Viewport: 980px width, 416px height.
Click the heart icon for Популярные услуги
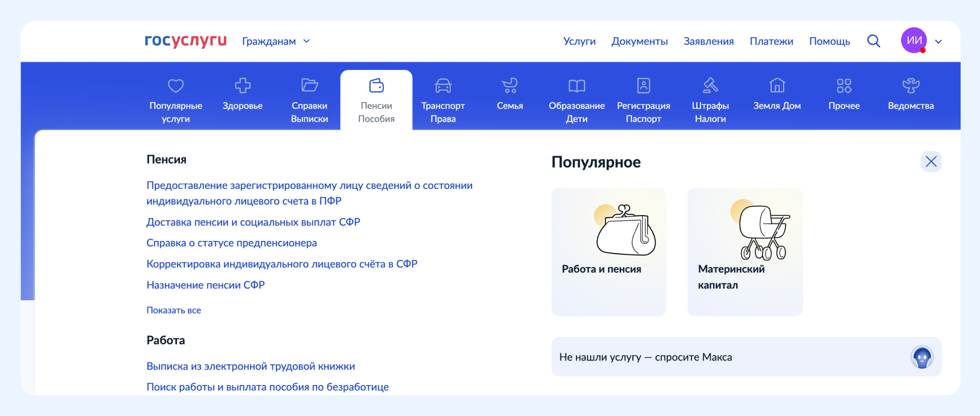coord(176,86)
